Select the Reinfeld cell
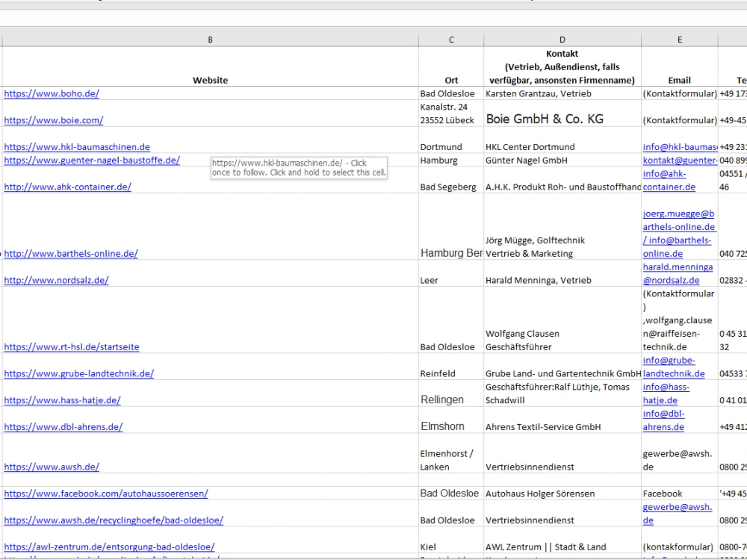 (451, 367)
